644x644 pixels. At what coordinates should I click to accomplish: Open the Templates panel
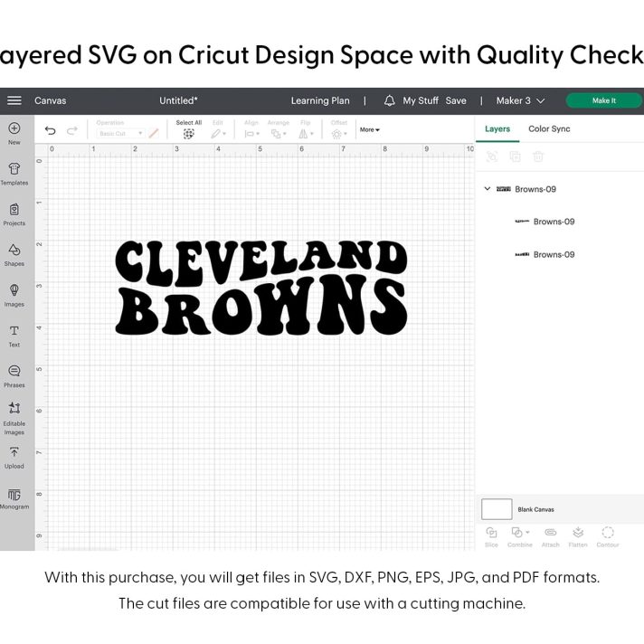(x=14, y=174)
